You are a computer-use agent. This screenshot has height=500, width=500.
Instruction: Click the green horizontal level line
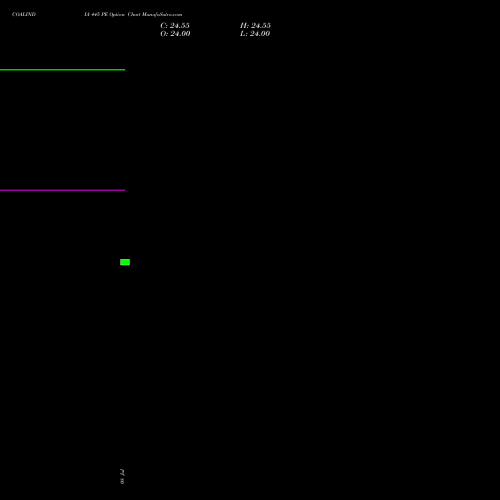[x=62, y=70]
